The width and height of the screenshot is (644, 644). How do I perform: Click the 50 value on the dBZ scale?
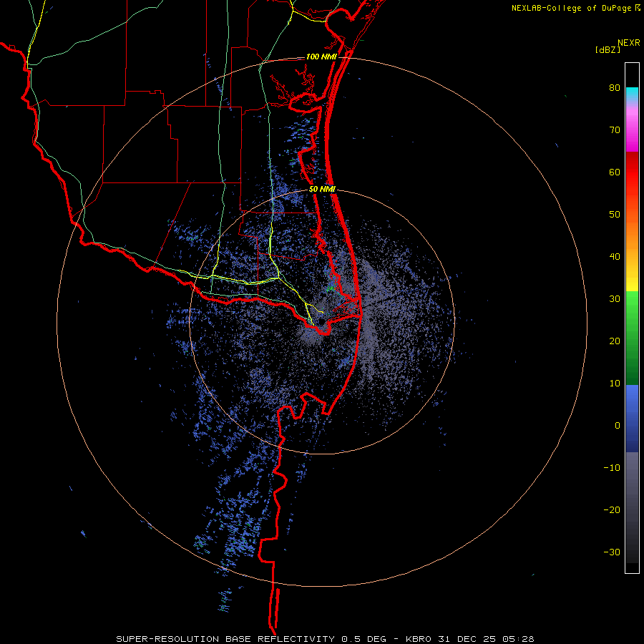click(x=615, y=215)
